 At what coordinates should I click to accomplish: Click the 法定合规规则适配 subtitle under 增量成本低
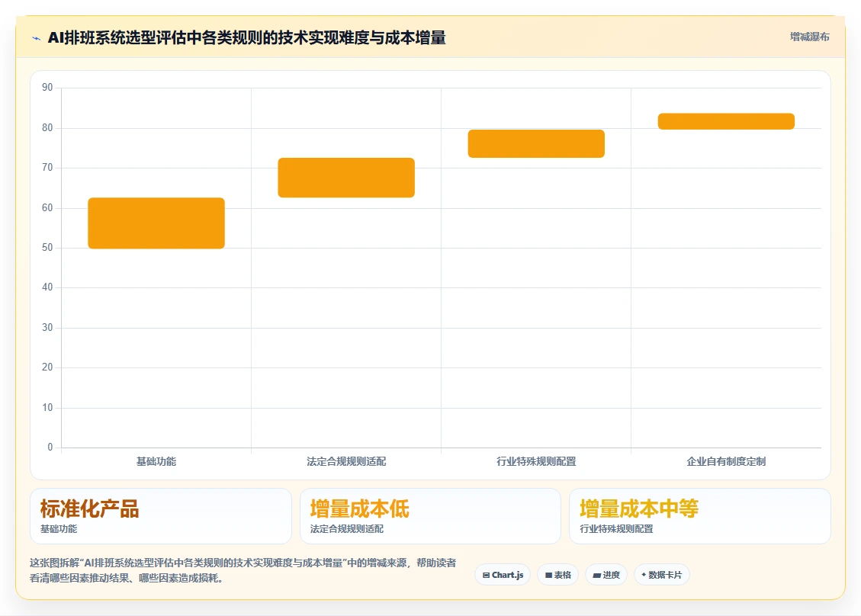[x=346, y=528]
